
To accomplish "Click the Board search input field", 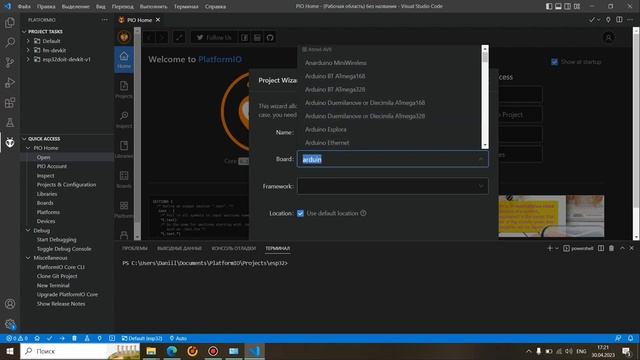I will coord(393,159).
